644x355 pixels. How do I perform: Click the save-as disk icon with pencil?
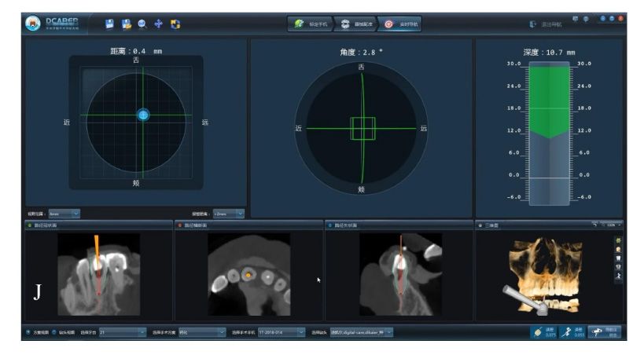[x=126, y=24]
